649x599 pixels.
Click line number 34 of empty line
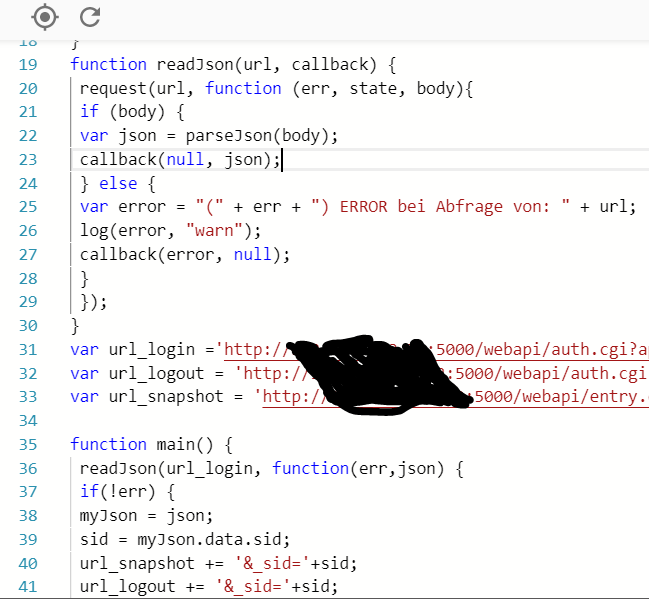click(28, 421)
